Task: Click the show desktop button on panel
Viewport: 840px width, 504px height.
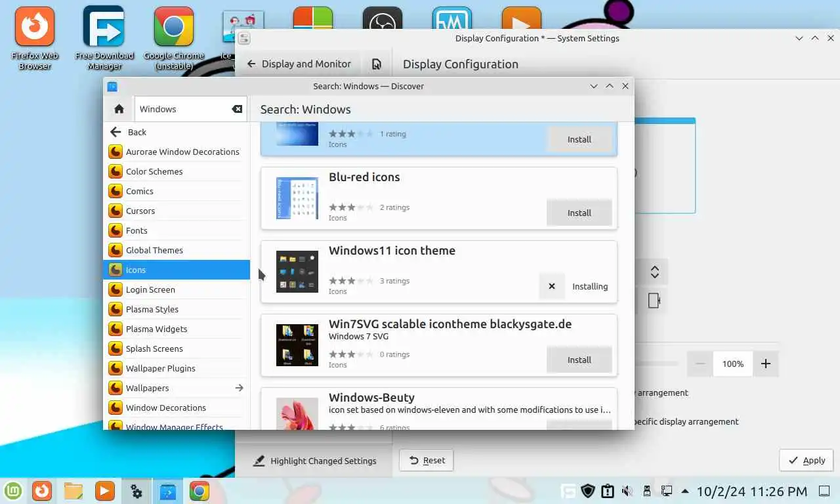Action: pos(824,491)
